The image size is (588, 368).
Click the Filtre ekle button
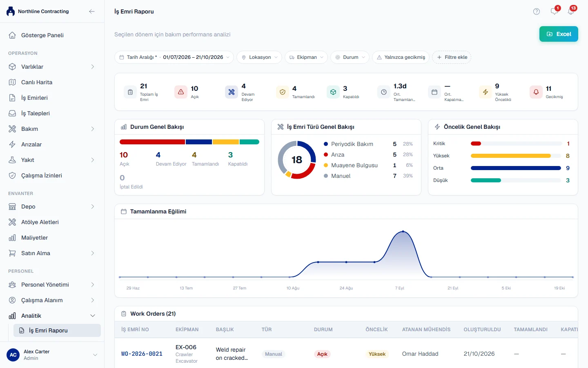click(452, 57)
